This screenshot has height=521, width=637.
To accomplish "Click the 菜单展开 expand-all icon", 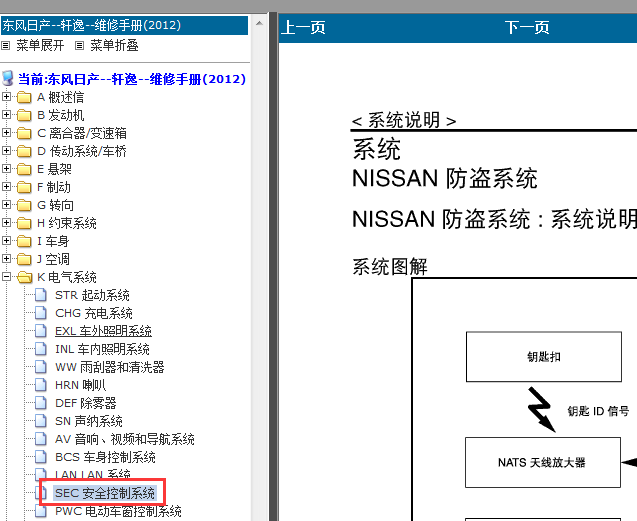I will (x=5, y=46).
